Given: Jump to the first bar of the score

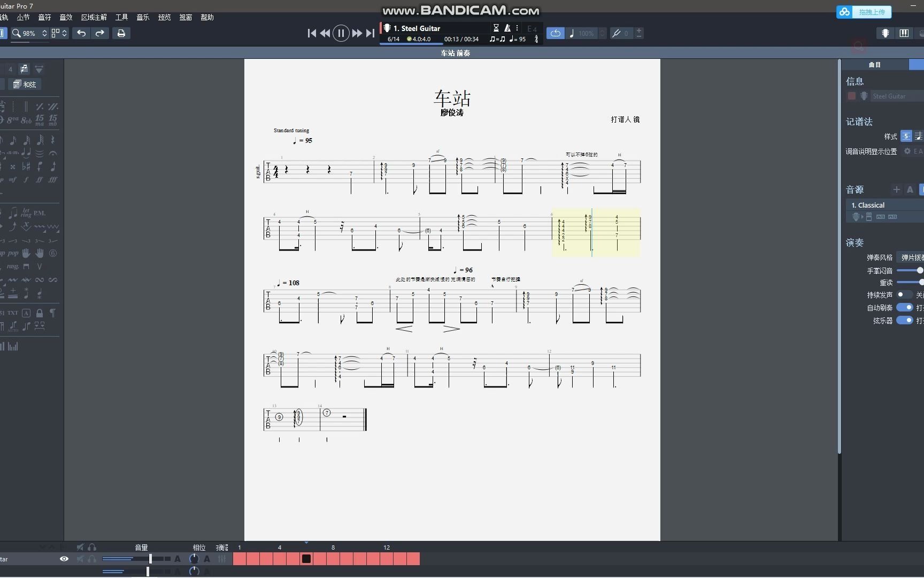Looking at the screenshot, I should coord(312,33).
